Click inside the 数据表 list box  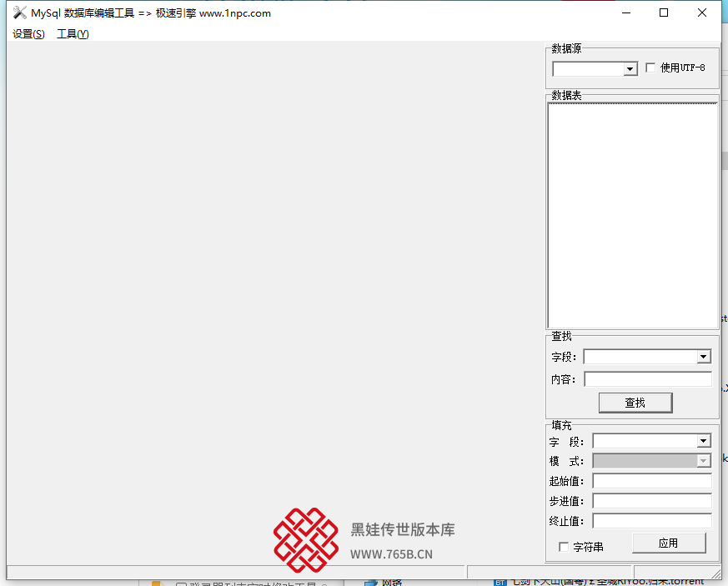633,215
